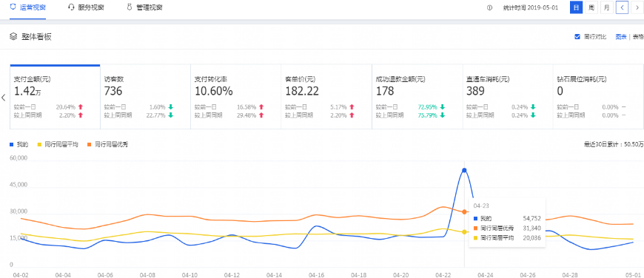Select the 月 period button
The width and height of the screenshot is (644, 278).
pyautogui.click(x=607, y=8)
